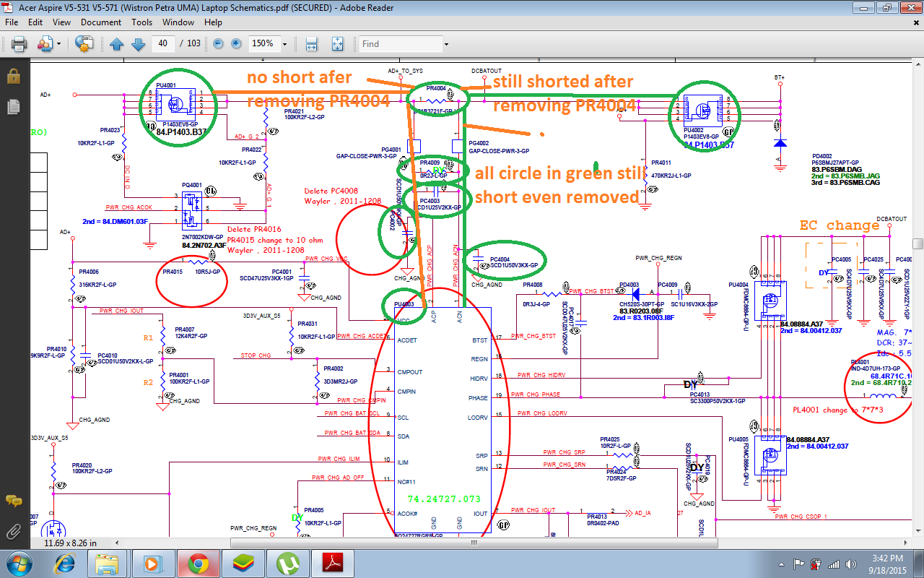Click the fit-width scrolling mode icon
The image size is (924, 578).
312,44
